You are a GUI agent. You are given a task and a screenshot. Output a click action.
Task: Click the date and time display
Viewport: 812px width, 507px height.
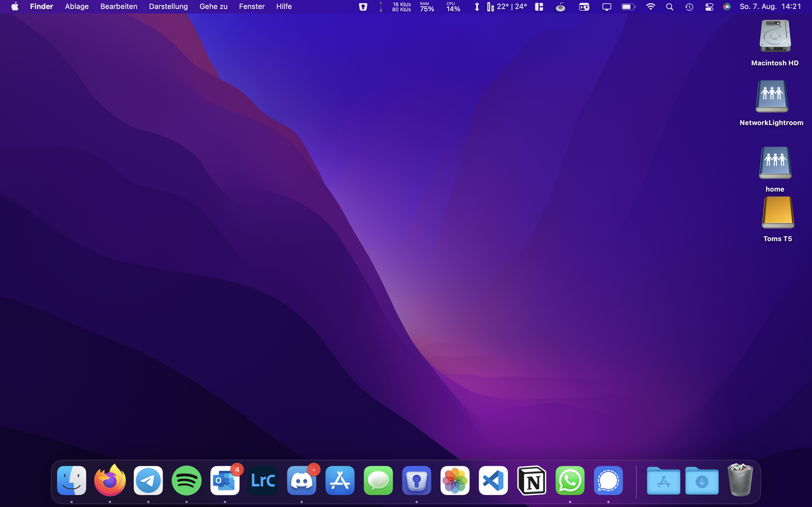[770, 7]
